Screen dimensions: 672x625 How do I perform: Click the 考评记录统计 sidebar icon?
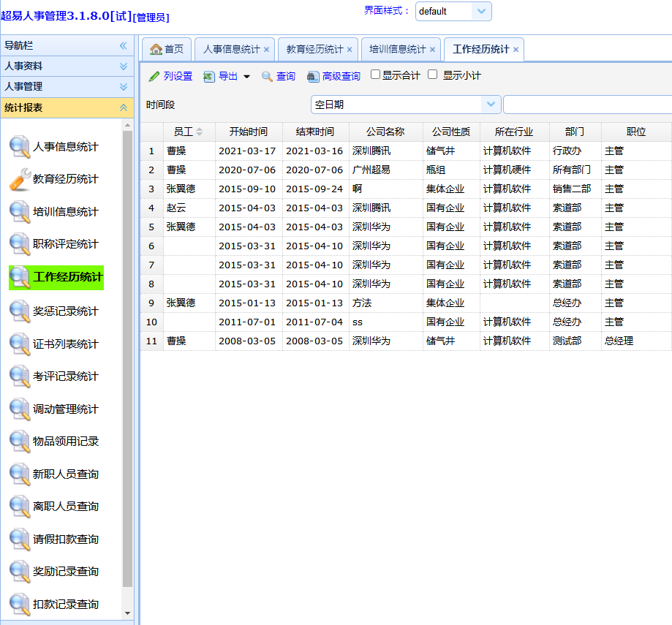tap(20, 376)
